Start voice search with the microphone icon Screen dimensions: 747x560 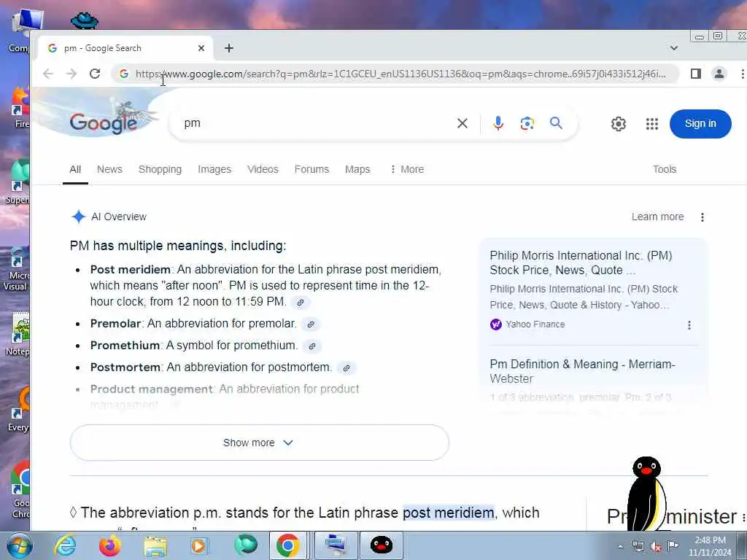click(x=498, y=123)
